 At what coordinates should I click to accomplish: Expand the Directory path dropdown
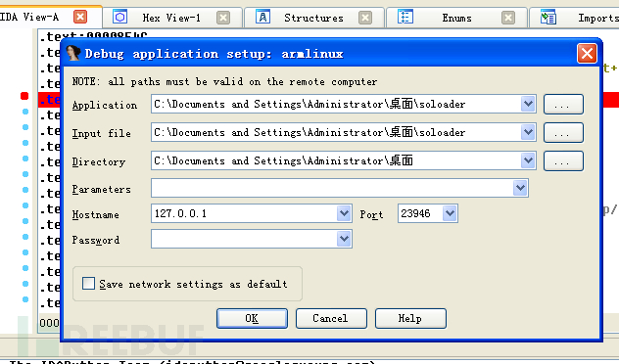point(528,160)
